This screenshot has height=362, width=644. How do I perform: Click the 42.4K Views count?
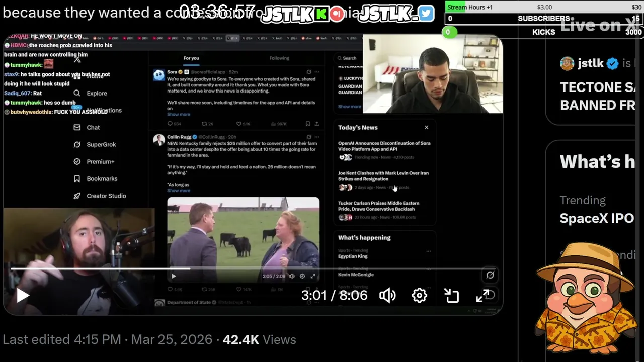click(x=259, y=340)
